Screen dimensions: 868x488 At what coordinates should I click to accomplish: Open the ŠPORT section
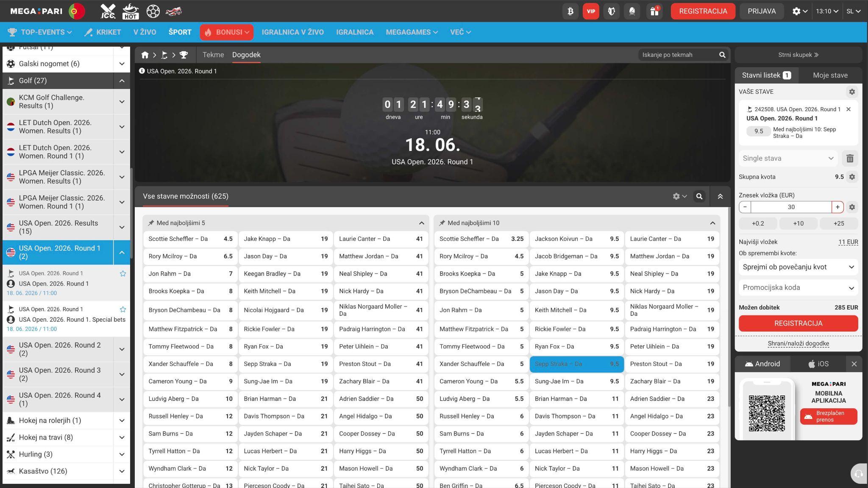[180, 32]
